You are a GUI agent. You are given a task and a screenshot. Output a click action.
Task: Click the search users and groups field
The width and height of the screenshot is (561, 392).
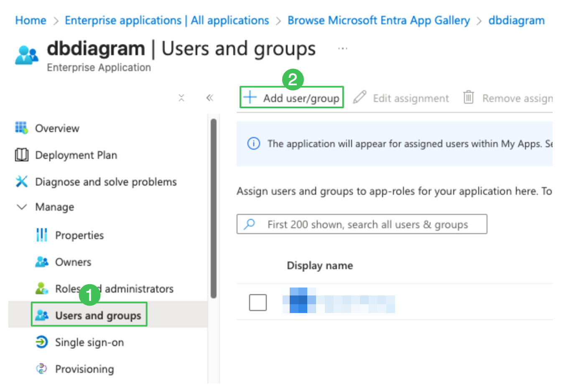coord(362,224)
